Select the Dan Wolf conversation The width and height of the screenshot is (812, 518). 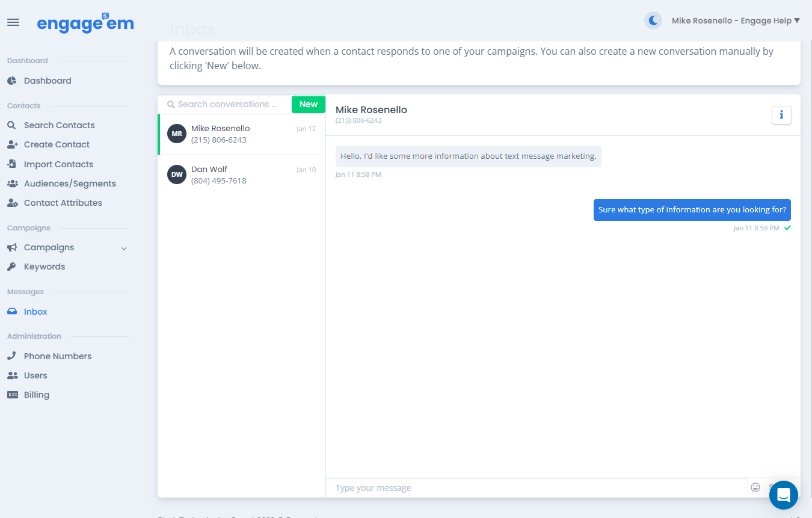click(241, 175)
